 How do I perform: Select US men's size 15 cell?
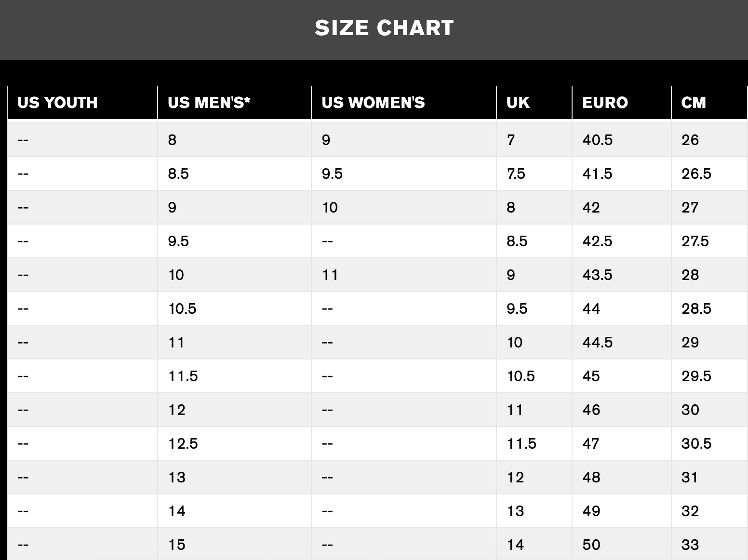pos(234,545)
